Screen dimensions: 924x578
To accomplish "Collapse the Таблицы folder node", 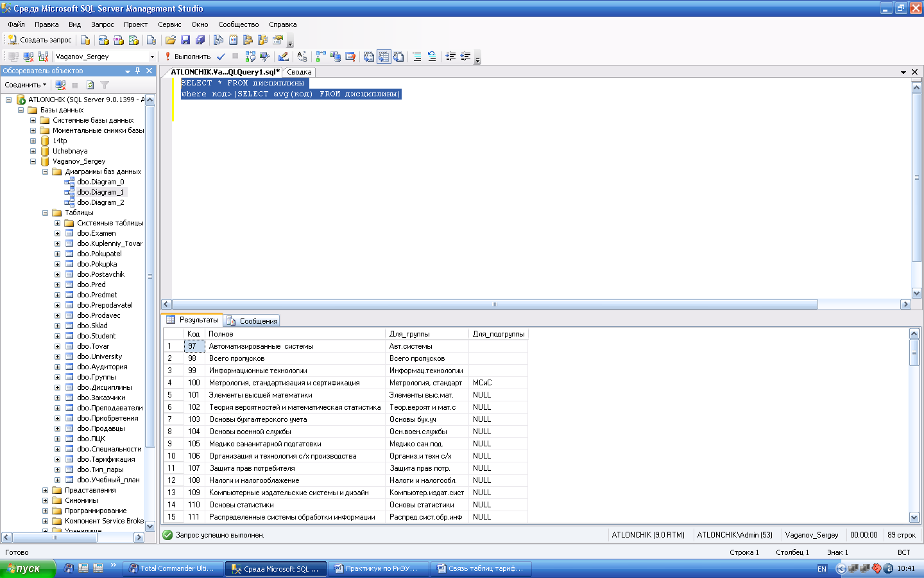I will pos(45,213).
